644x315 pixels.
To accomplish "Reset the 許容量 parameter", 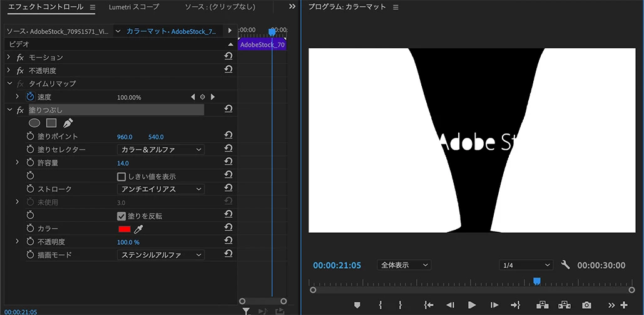I will 228,162.
